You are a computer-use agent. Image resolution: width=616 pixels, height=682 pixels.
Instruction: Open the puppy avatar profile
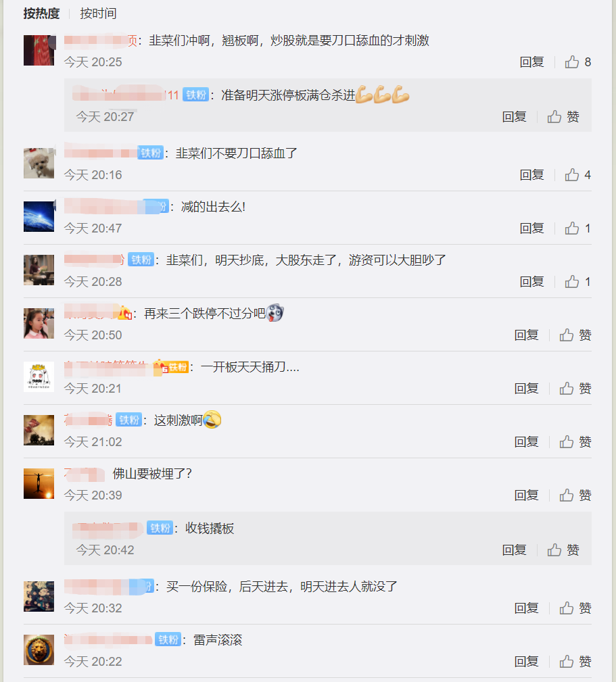pyautogui.click(x=39, y=163)
